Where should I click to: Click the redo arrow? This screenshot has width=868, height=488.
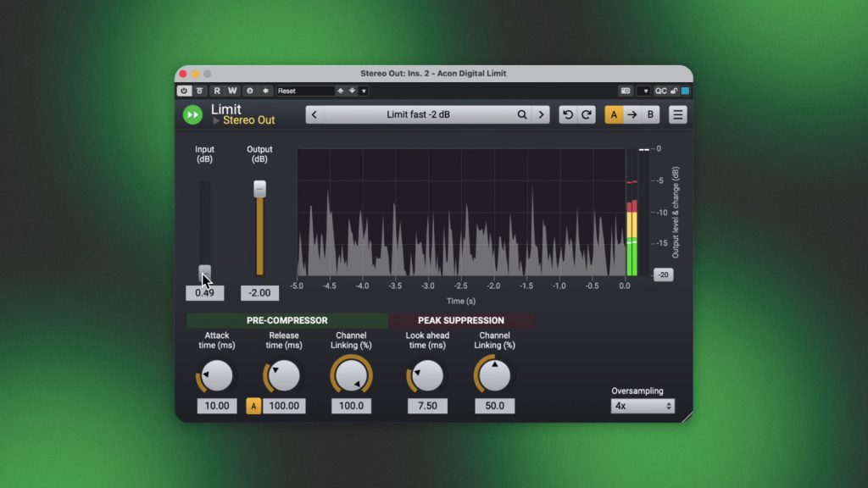click(587, 114)
